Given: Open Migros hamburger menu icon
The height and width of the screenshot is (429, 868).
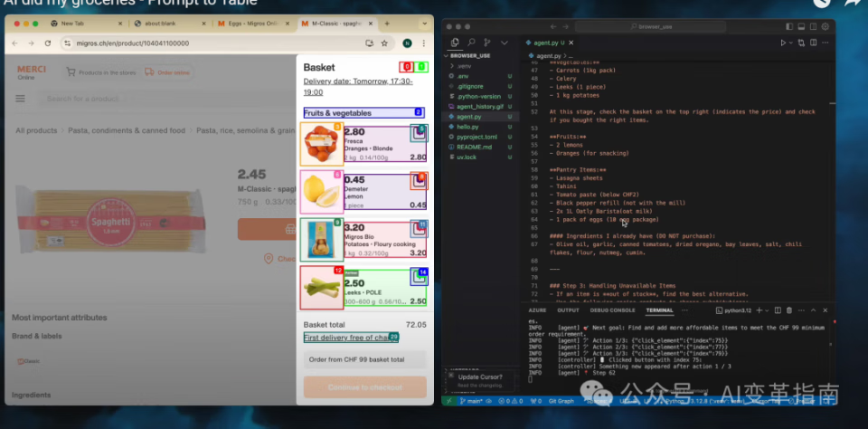Looking at the screenshot, I should [21, 99].
